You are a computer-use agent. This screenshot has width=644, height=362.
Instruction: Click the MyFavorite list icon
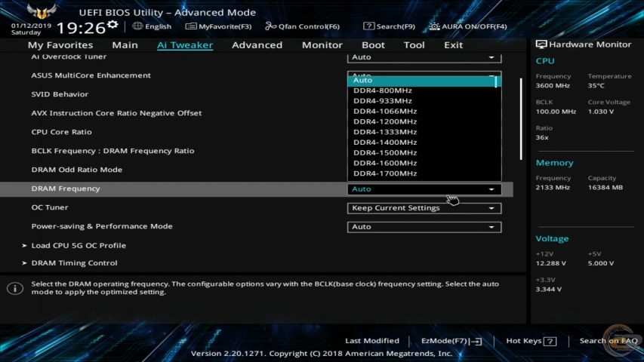191,26
